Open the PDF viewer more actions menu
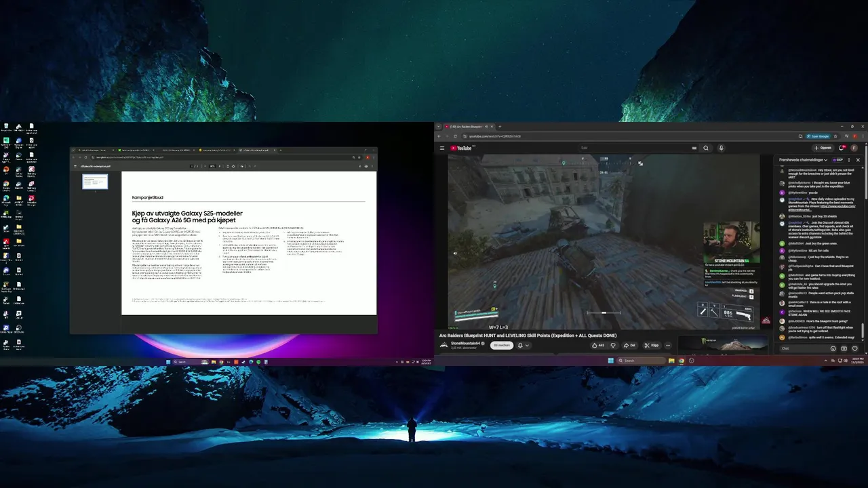The width and height of the screenshot is (868, 488). [372, 166]
